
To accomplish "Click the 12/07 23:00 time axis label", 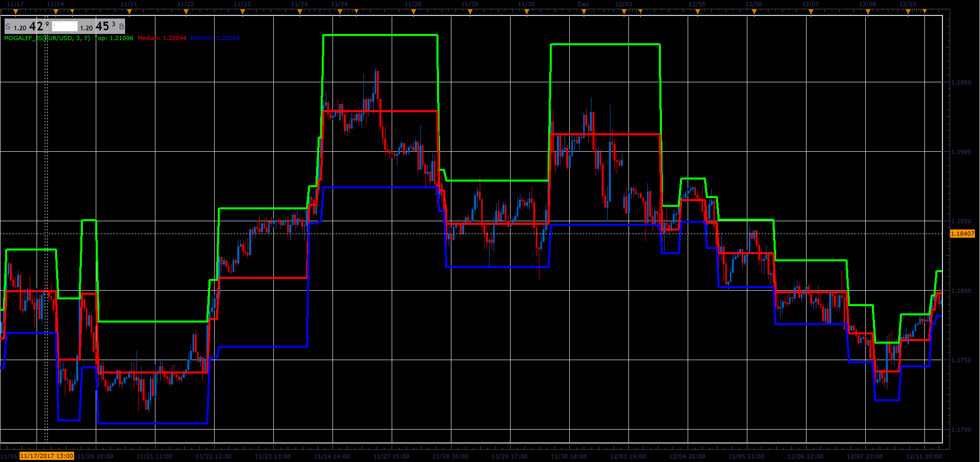I will (x=865, y=456).
